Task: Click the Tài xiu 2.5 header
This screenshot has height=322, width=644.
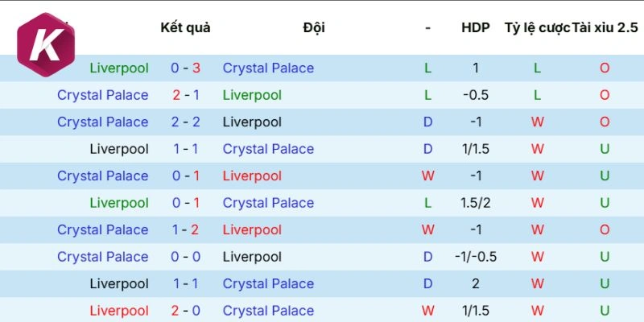Action: pos(605,27)
